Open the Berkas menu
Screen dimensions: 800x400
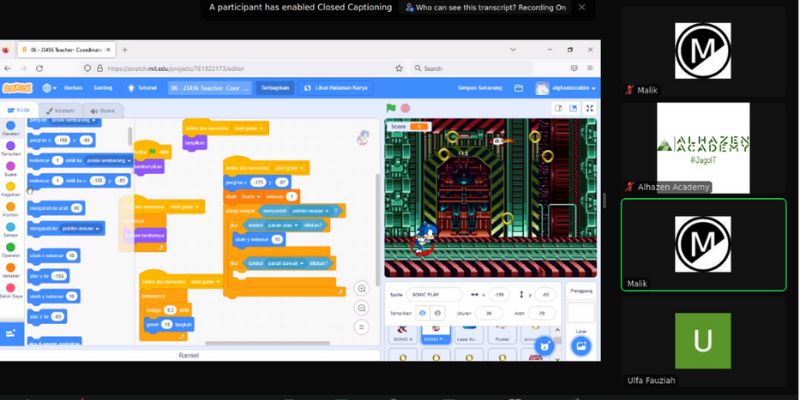point(72,88)
